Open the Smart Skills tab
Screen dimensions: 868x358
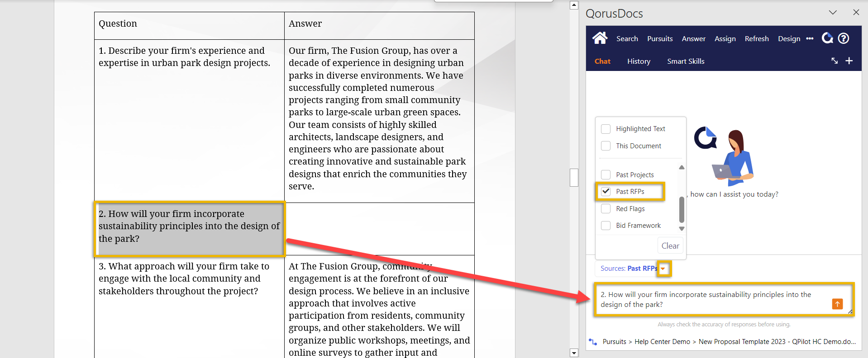(686, 61)
